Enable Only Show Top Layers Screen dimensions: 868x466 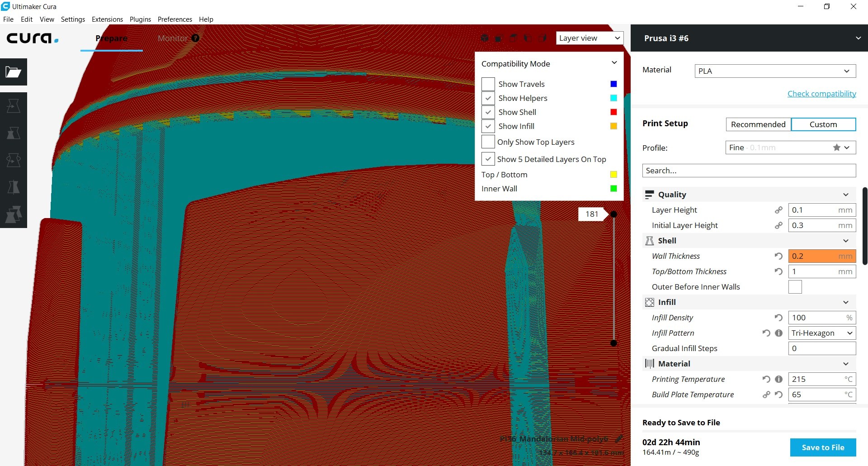[x=488, y=142]
